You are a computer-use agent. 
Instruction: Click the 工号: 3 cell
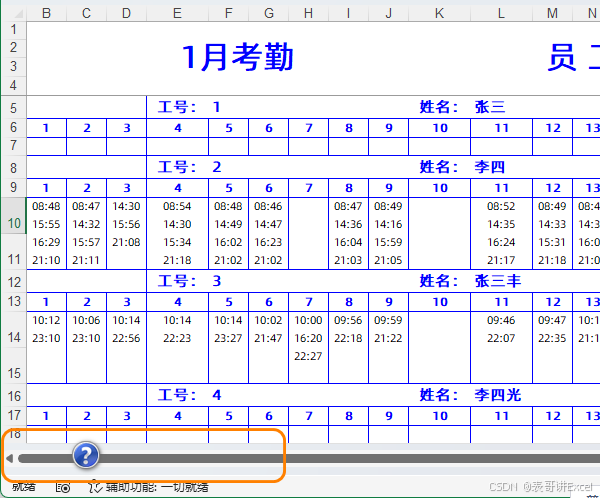tap(189, 281)
